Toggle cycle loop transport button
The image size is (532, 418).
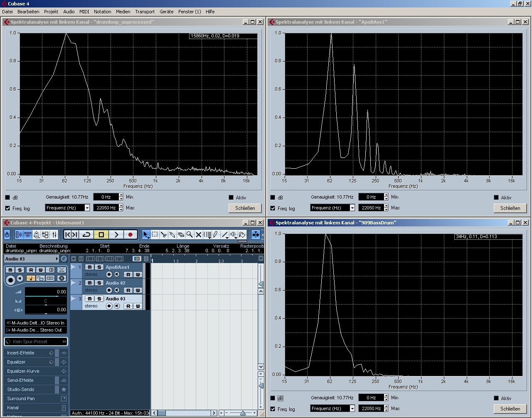click(x=86, y=235)
